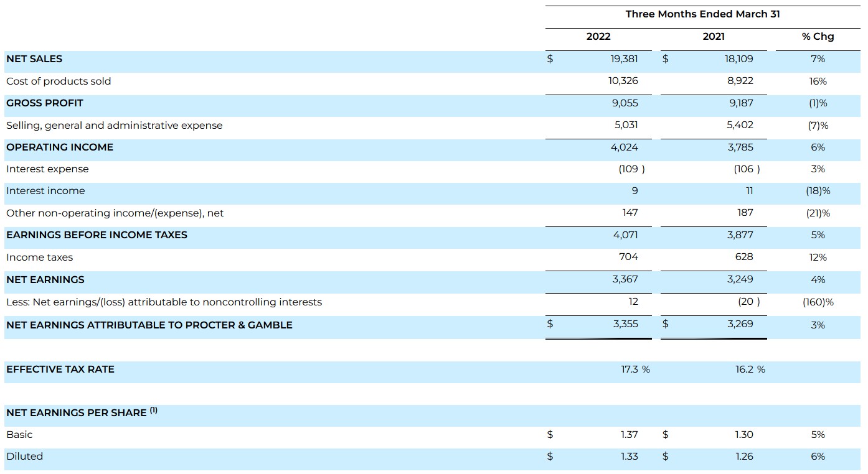Select the 2021 effective tax rate 16.2 %
The image size is (868, 474).
[750, 369]
